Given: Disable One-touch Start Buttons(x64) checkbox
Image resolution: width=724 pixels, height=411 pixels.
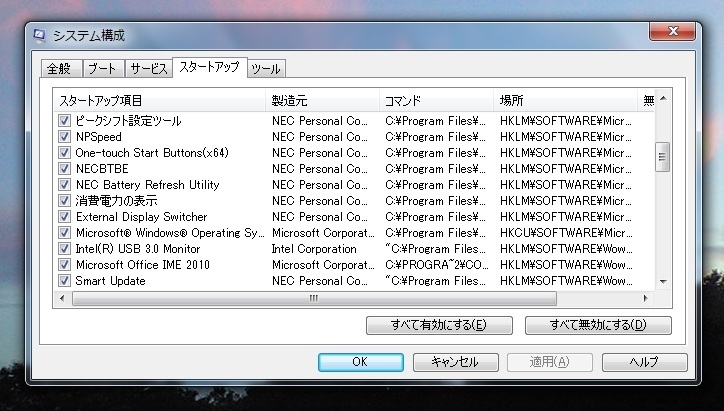Looking at the screenshot, I should (64, 153).
